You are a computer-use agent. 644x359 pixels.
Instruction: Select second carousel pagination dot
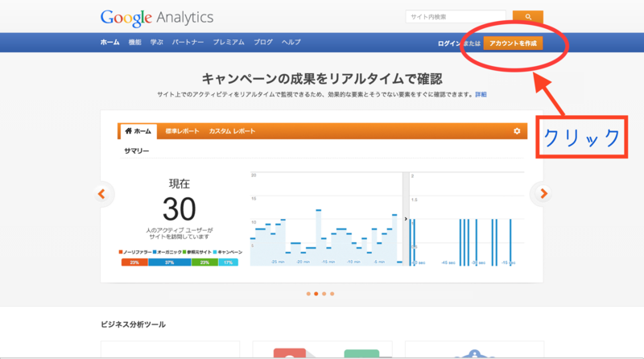tap(316, 294)
